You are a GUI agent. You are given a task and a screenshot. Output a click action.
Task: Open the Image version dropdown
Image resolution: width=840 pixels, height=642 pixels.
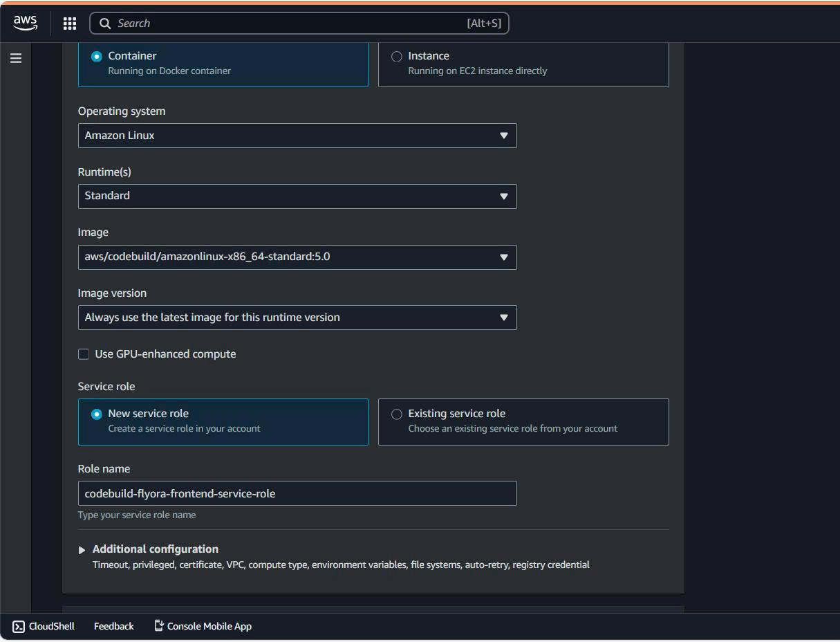[x=297, y=318]
